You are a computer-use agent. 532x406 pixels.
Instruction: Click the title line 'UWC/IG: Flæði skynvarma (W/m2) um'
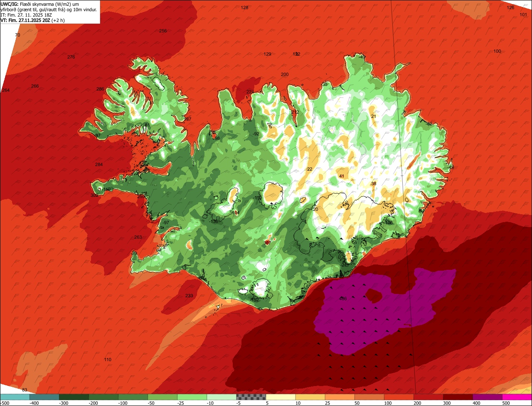[x=40, y=4]
